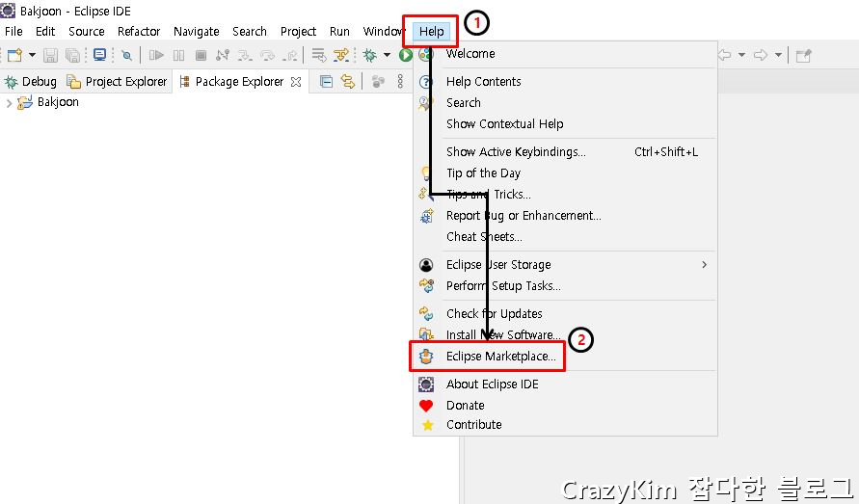
Task: Click the Suspend debug icon
Action: [x=178, y=55]
